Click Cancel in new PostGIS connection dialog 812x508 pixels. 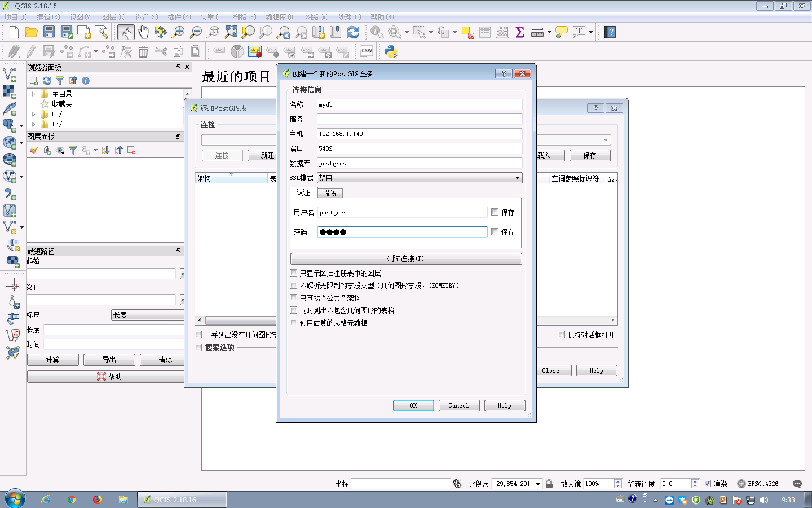[458, 405]
